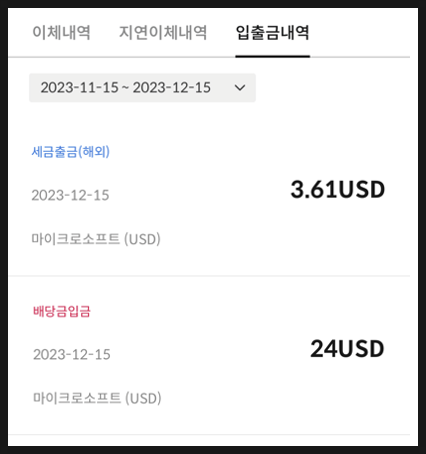Screen dimensions: 426x454
Task: Open the blue 세금출금(해외) transaction label
Action: coord(71,152)
